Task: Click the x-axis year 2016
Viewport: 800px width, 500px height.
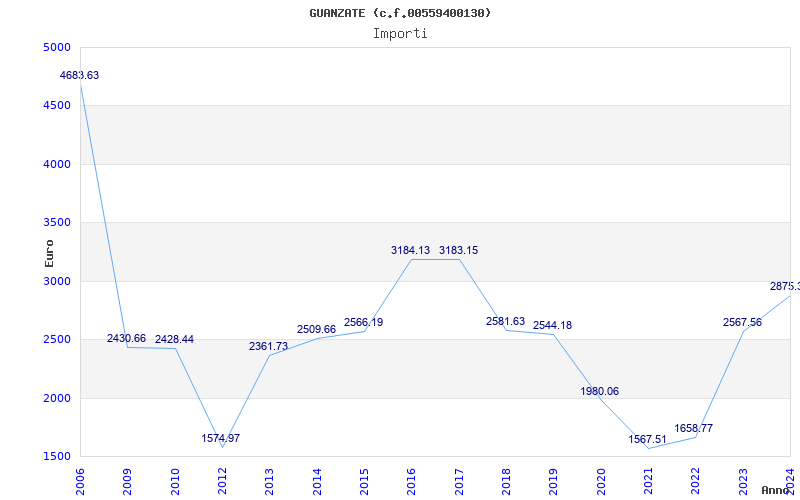Action: point(412,482)
